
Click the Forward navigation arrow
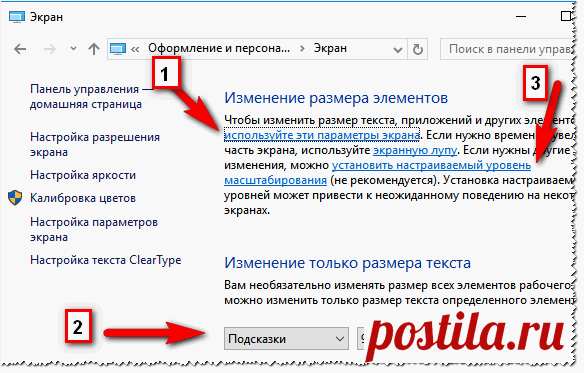coord(50,49)
